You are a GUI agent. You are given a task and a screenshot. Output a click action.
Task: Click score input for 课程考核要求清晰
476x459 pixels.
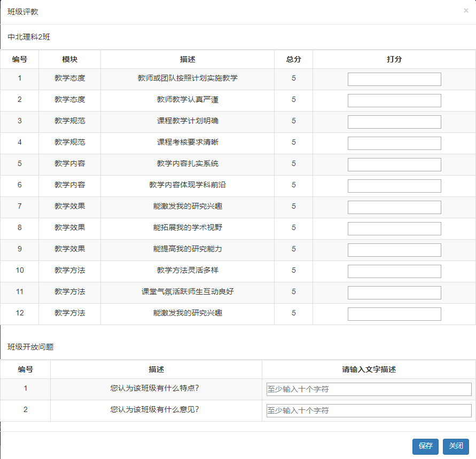(x=394, y=143)
